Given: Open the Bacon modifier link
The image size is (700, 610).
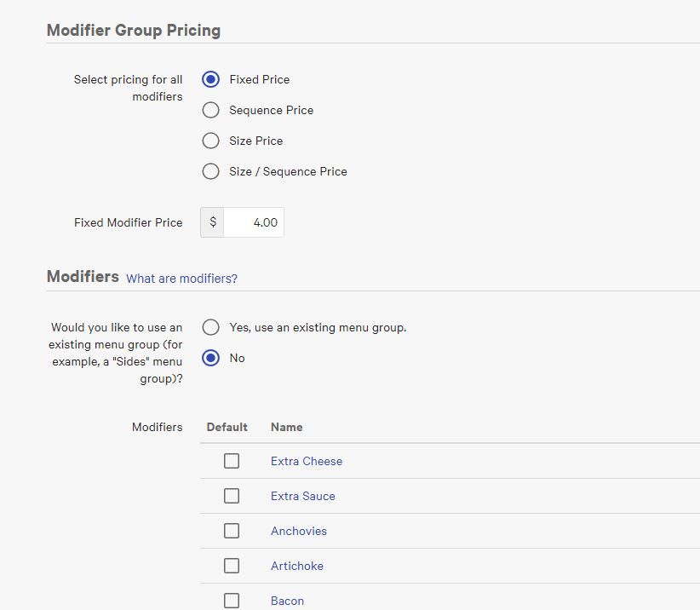Looking at the screenshot, I should (x=287, y=601).
